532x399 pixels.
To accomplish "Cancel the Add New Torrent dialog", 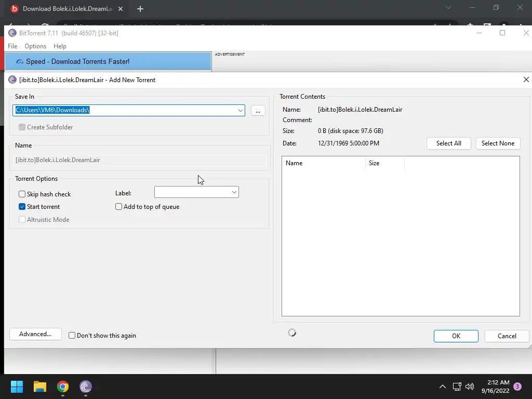I will click(507, 336).
